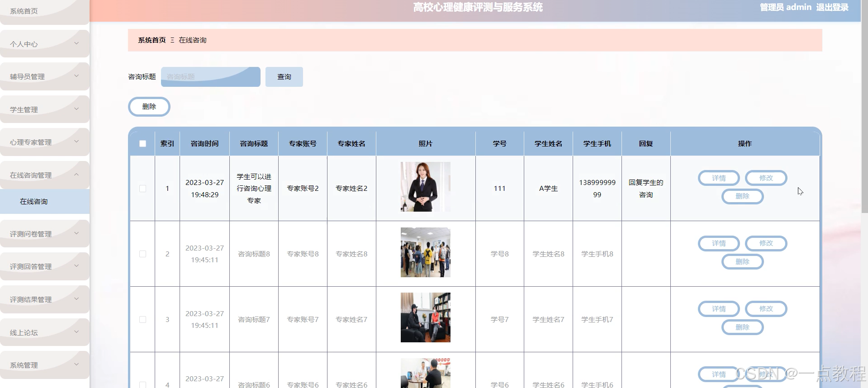868x388 pixels.
Task: Click the 照片 column header
Action: pos(426,144)
